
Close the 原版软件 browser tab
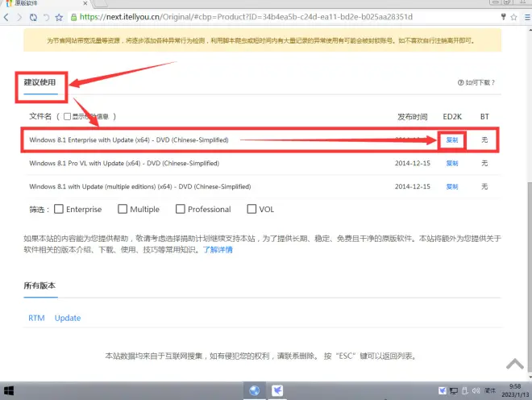point(85,3)
